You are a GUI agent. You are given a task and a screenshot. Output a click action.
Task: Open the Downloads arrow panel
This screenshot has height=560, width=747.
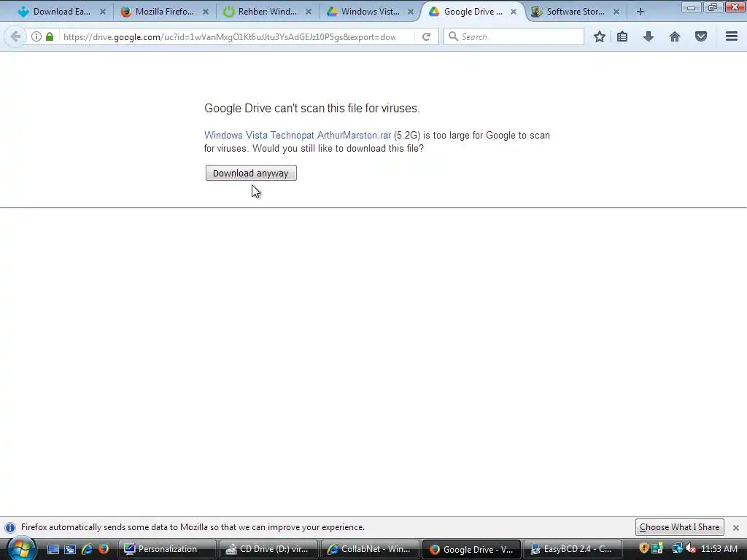(x=649, y=36)
